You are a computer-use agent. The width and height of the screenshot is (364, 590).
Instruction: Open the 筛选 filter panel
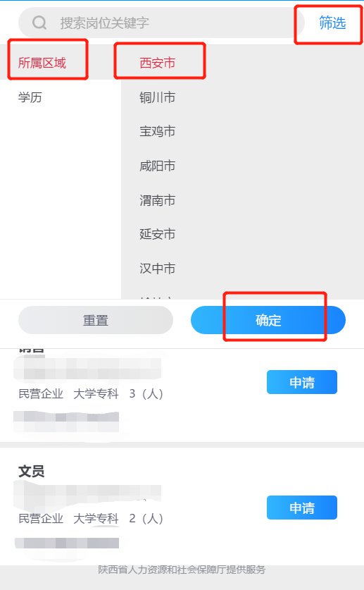click(332, 23)
